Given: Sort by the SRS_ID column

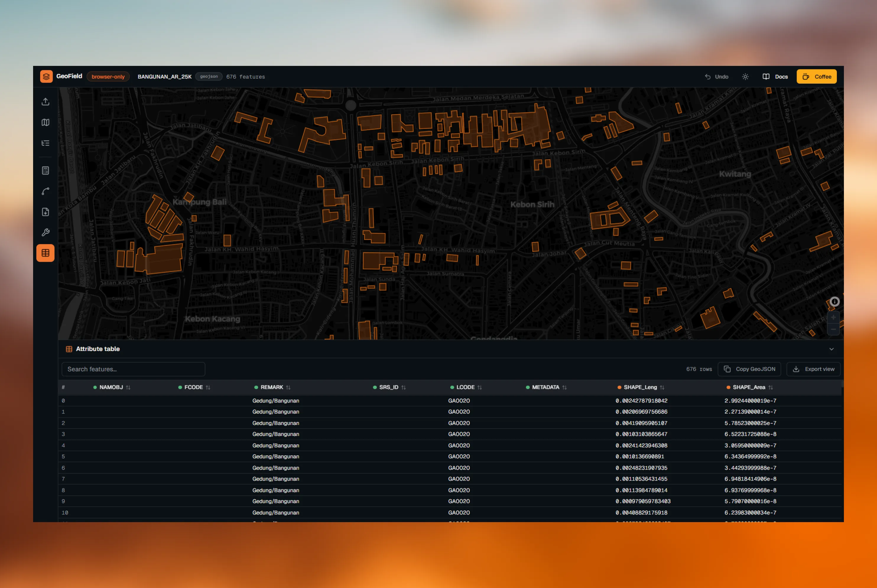Looking at the screenshot, I should tap(389, 387).
